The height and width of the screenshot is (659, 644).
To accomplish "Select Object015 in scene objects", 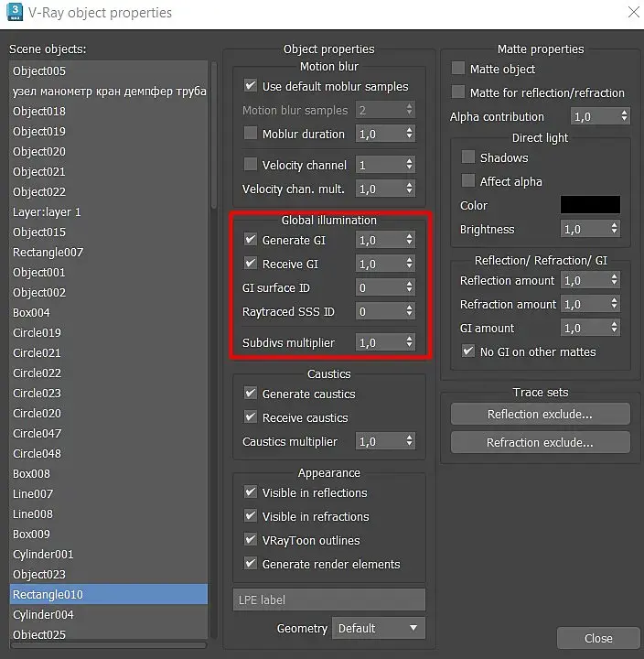I will point(108,232).
